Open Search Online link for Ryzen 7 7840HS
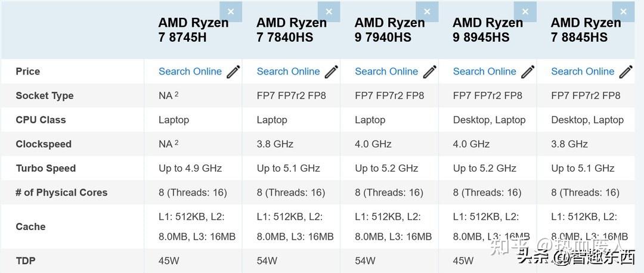 coord(289,72)
